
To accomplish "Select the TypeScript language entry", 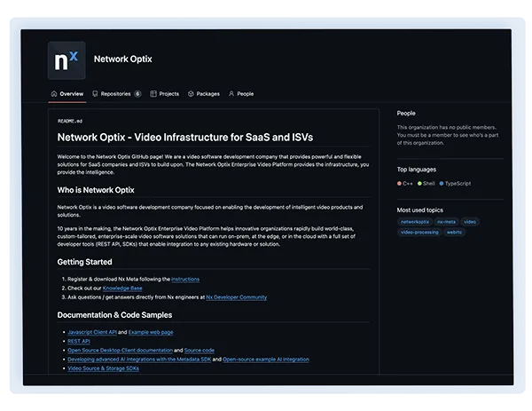I will coord(460,183).
